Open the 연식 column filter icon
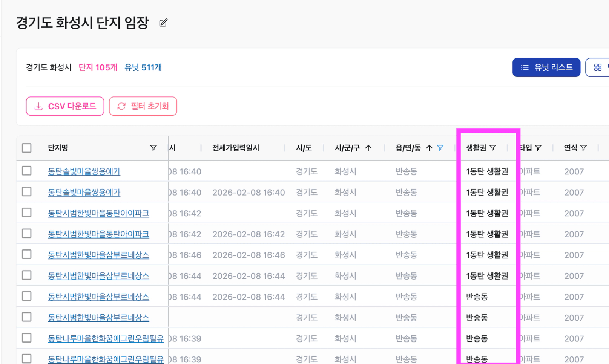 point(583,148)
